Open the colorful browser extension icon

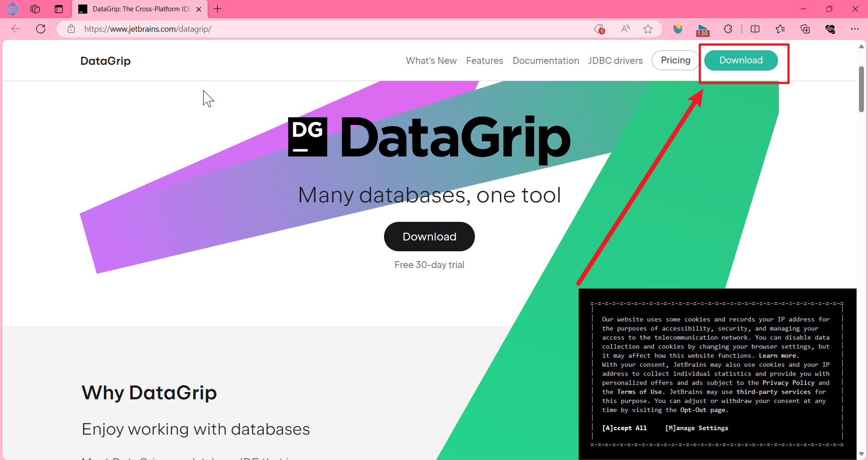point(678,29)
